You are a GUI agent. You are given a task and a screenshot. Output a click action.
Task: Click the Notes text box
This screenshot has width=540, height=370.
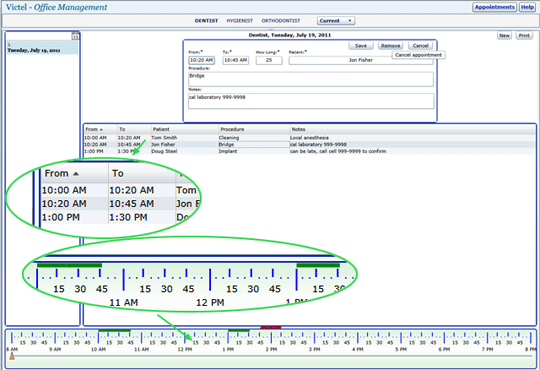(311, 101)
